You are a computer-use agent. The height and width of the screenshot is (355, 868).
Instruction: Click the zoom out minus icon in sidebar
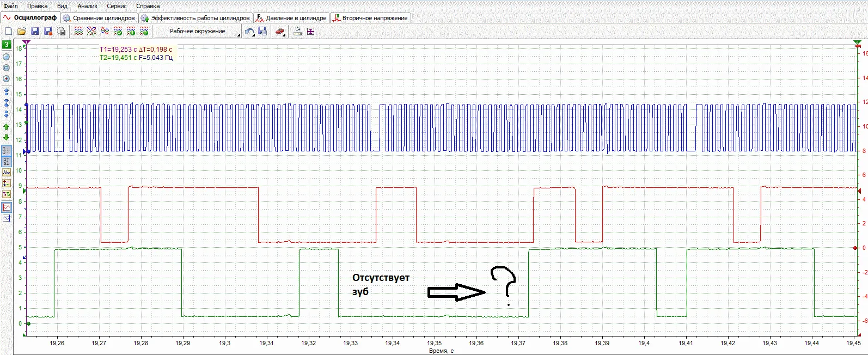(x=7, y=57)
